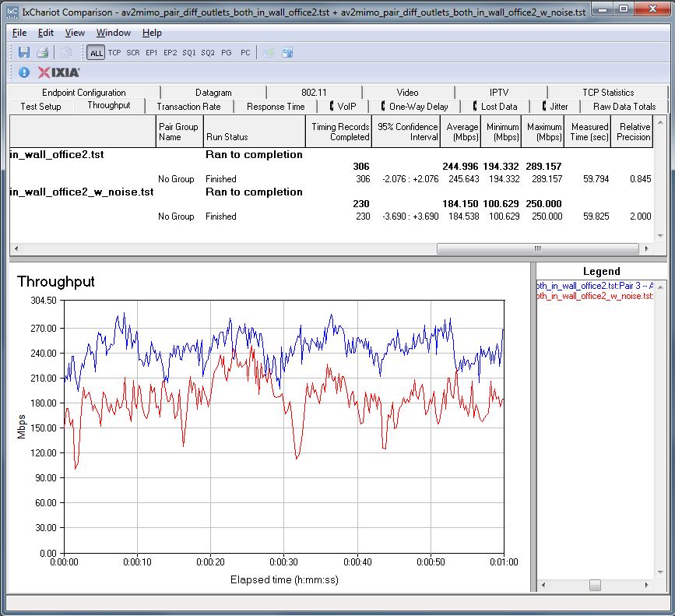Click Run Status column header
Image resolution: width=675 pixels, height=616 pixels.
coord(254,132)
